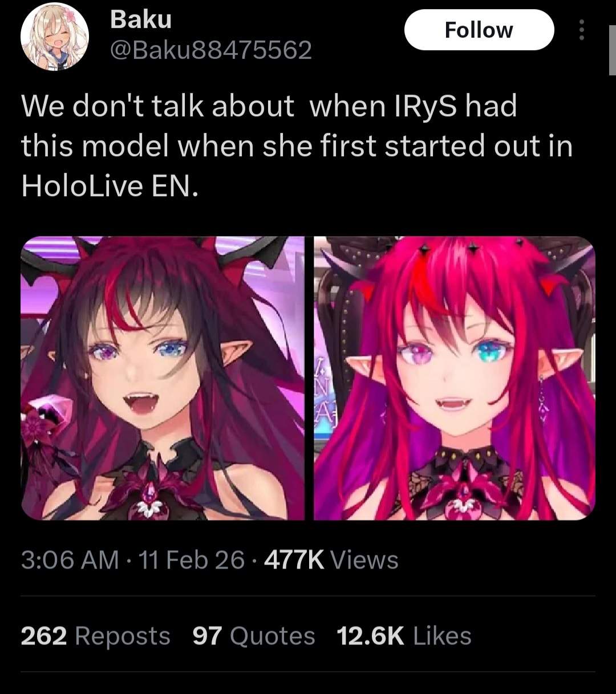Open the three-dot more options menu
The height and width of the screenshot is (694, 616).
click(x=581, y=30)
